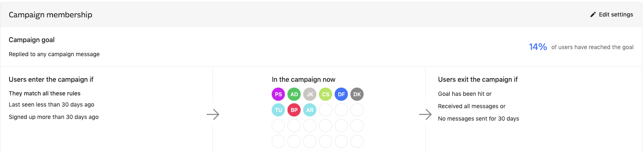
Task: Click the Signed up more than 30 days ago rule
Action: tap(54, 117)
